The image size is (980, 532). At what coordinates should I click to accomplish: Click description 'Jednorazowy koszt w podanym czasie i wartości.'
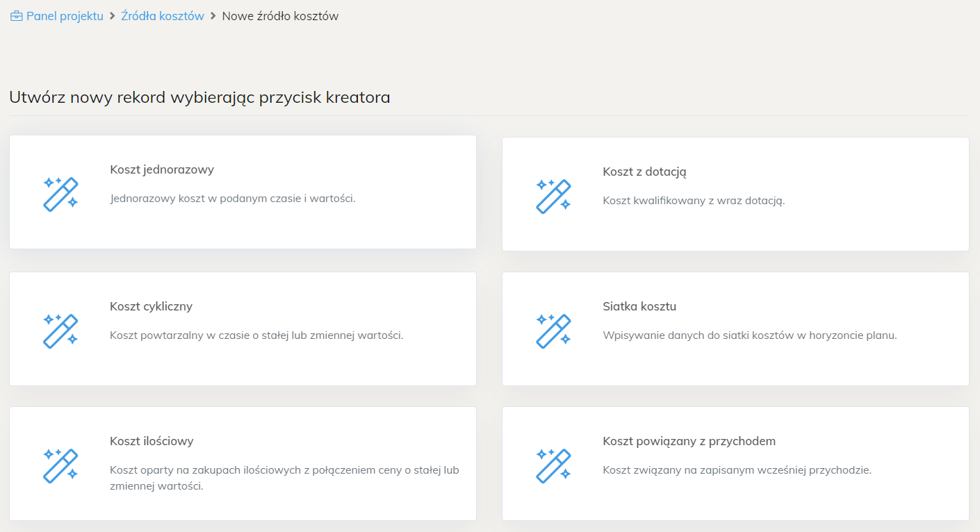click(x=233, y=199)
